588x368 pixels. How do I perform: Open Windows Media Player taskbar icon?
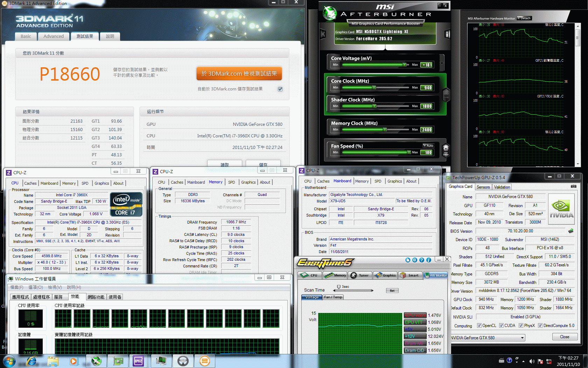click(73, 361)
